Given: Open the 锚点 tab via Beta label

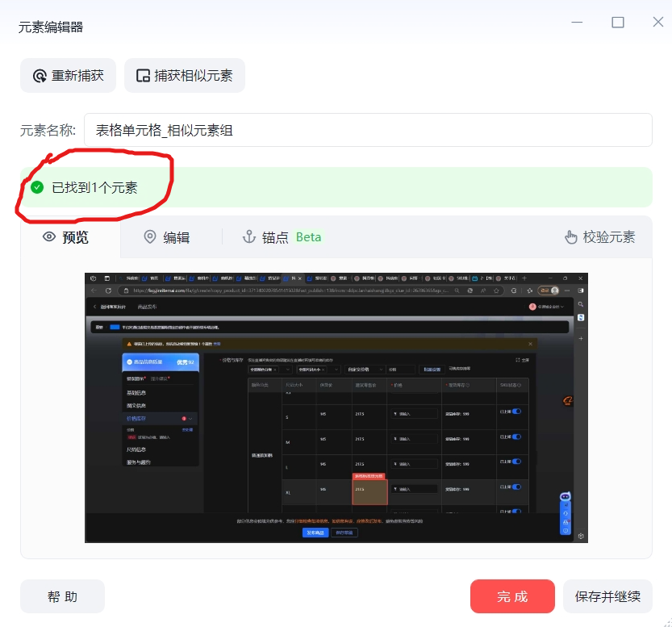Looking at the screenshot, I should [308, 237].
